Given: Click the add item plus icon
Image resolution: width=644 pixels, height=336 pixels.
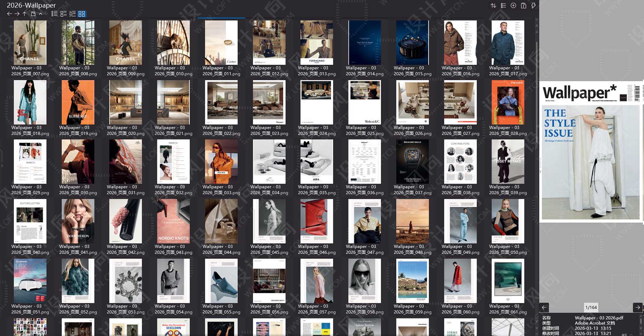Looking at the screenshot, I should point(513,6).
